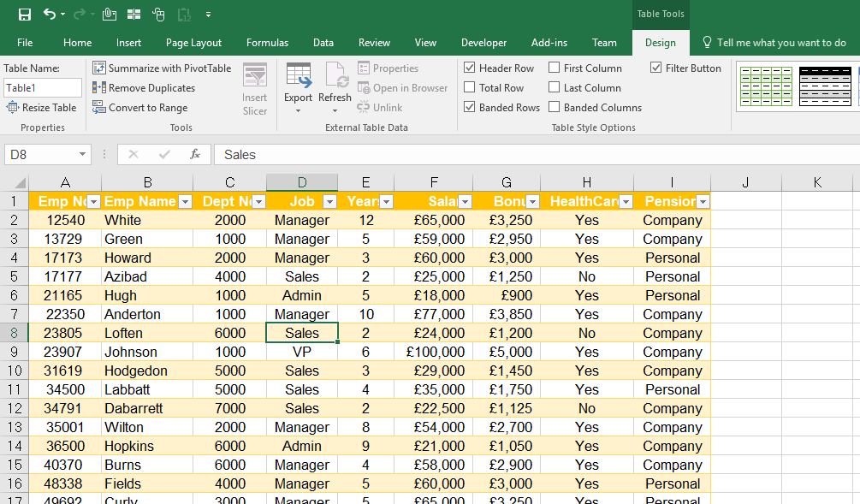This screenshot has height=504, width=860.
Task: Click the Table Name input field
Action: (43, 88)
